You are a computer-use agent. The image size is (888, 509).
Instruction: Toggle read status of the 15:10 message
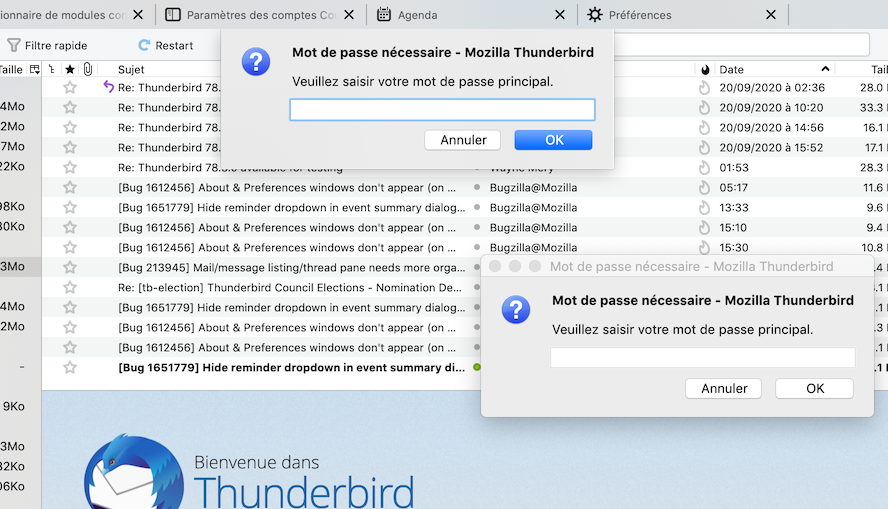[x=477, y=227]
